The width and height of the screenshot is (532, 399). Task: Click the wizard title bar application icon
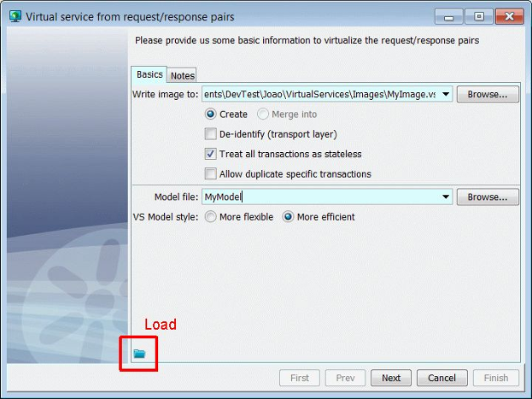[15, 16]
